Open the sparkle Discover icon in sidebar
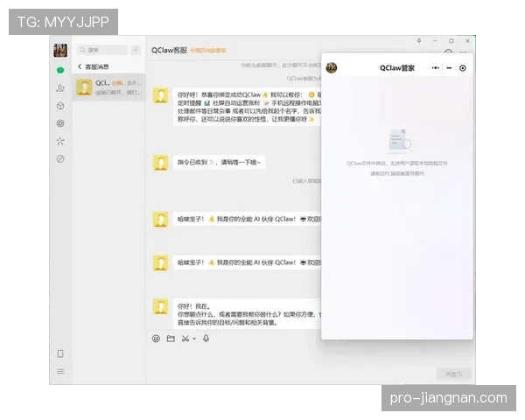This screenshot has width=525, height=420. pos(60,141)
